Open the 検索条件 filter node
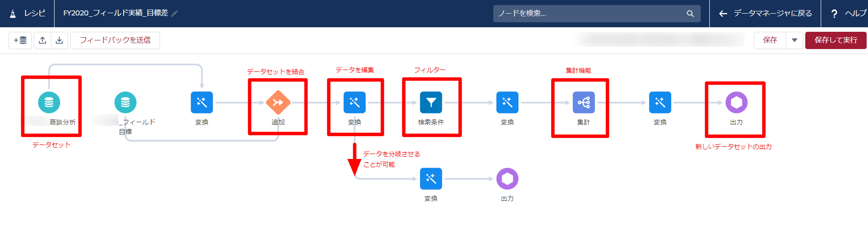Viewport: 868px width, 228px height. [431, 103]
